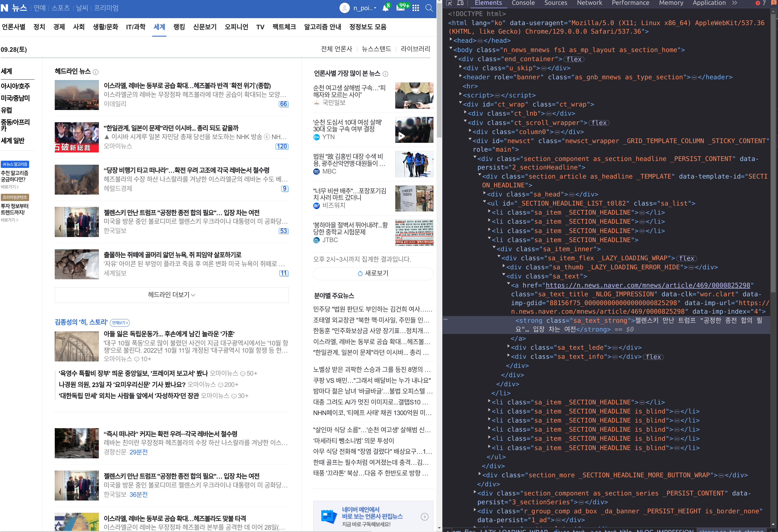Click the arrow icon on 네이버 메인 banner

coord(424,517)
